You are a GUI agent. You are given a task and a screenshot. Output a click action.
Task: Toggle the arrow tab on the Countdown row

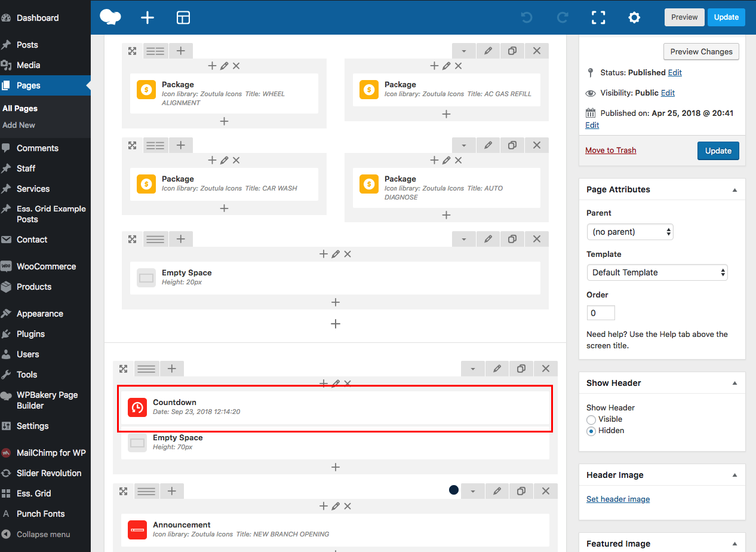(473, 369)
